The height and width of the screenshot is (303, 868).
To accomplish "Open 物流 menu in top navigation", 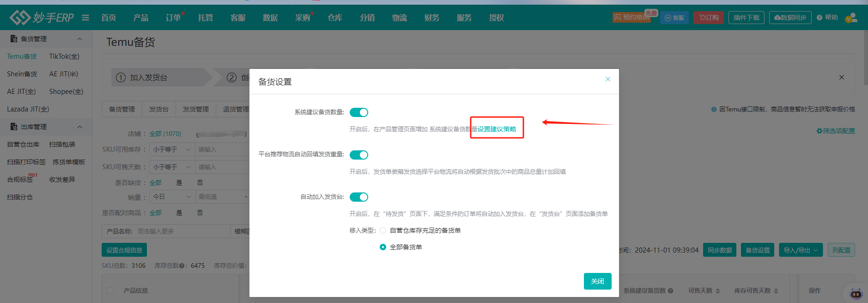I will [400, 18].
